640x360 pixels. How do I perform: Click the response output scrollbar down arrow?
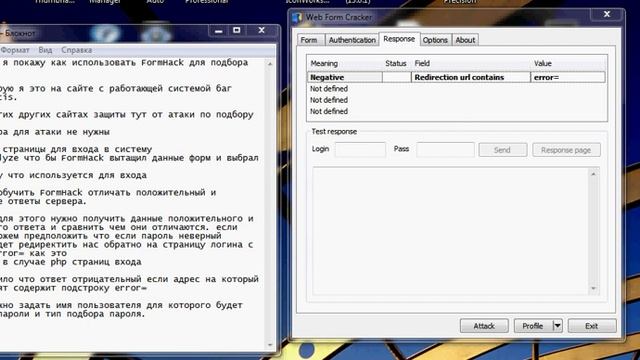(x=593, y=289)
